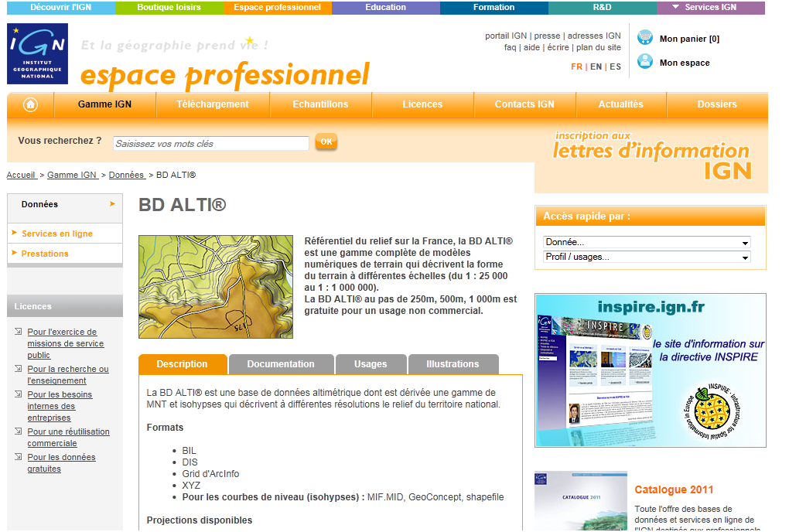
Task: Open the Mon espace user icon
Action: point(644,61)
